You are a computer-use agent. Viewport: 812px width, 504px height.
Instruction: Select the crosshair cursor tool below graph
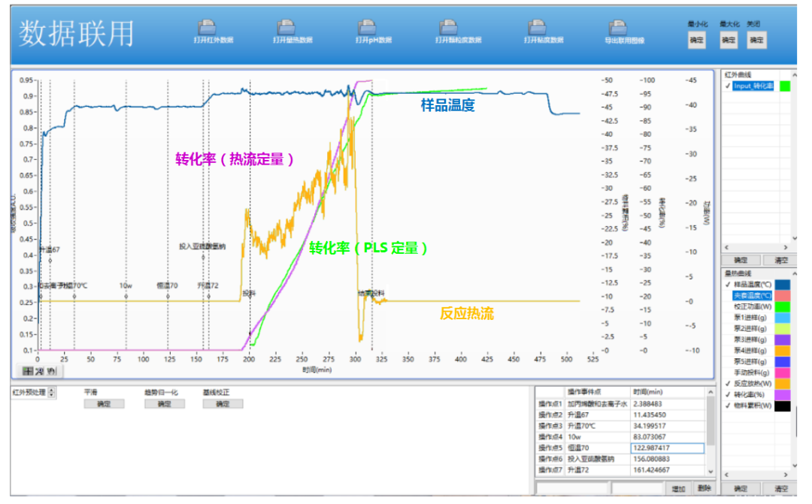coord(28,371)
